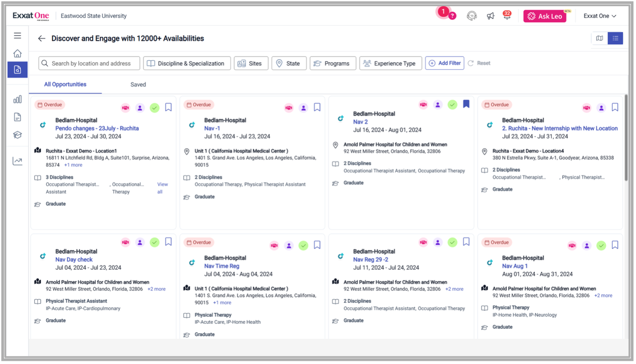Image resolution: width=636 pixels, height=364 pixels.
Task: Open the Pendo changes - 23July - Ruchita link
Action: (x=97, y=127)
